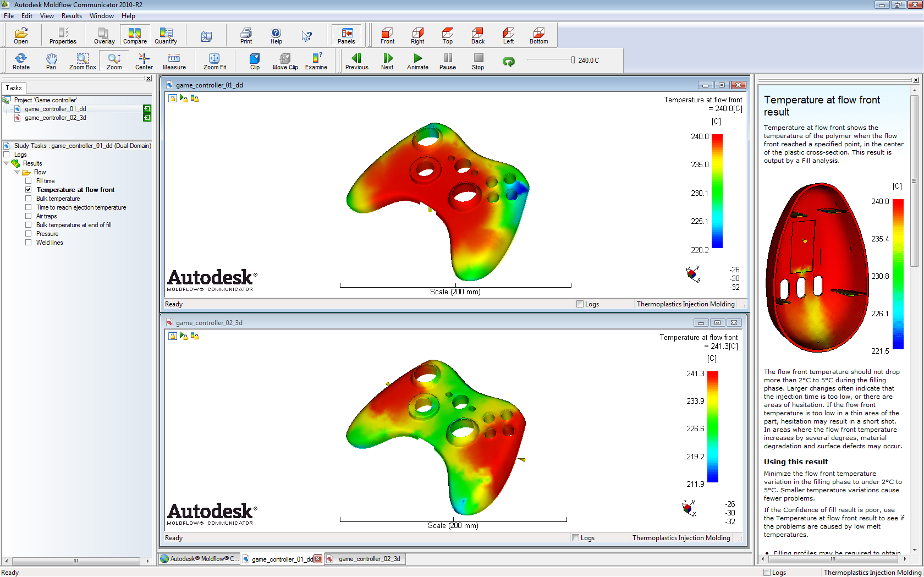Open the Edit menu
Image resolution: width=924 pixels, height=577 pixels.
pos(27,16)
